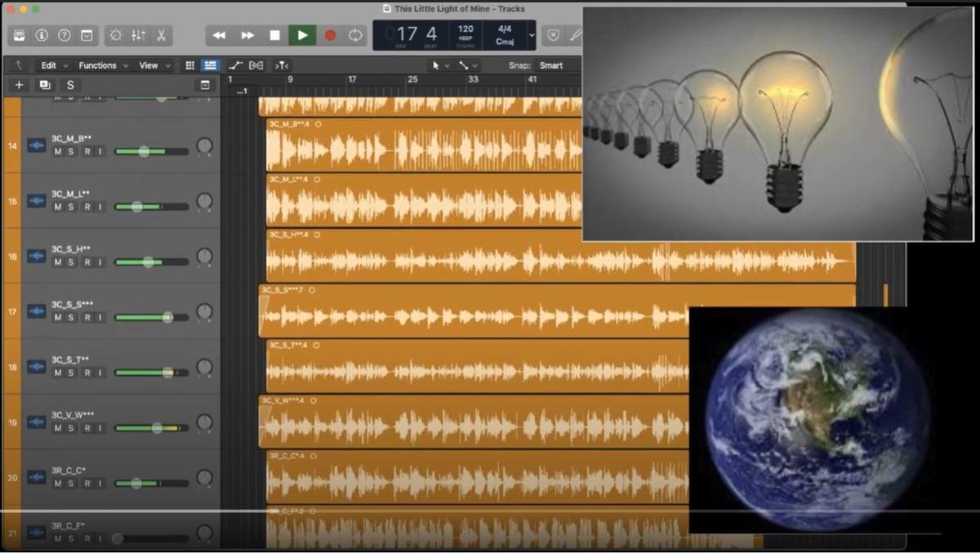
Task: Toggle the Flex show/hide icon
Action: [x=256, y=65]
